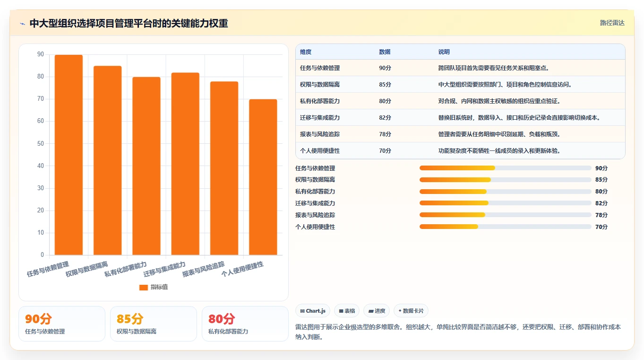Open the 80分 私有化部署能力 data card
Screen dimensions: 644x360
[245, 324]
